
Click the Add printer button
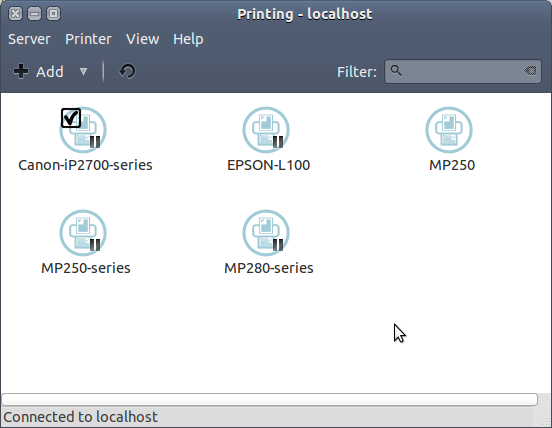[39, 71]
